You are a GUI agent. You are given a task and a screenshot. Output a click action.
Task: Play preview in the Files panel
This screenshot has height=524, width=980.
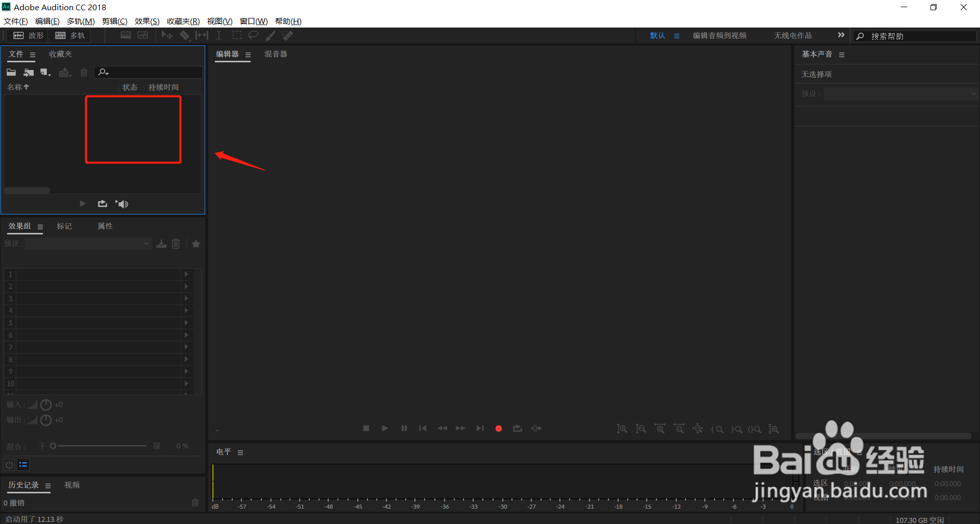[x=83, y=204]
